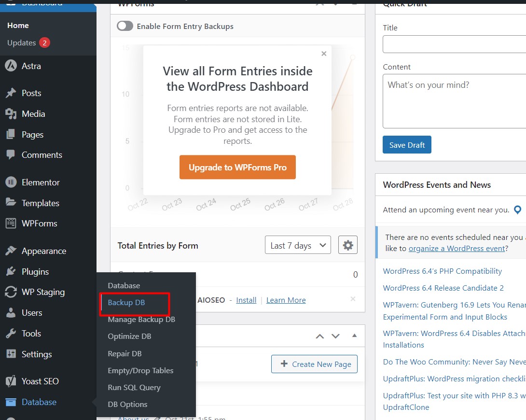Click the Elementor icon
Viewport: 526px width, 420px height.
tap(11, 182)
